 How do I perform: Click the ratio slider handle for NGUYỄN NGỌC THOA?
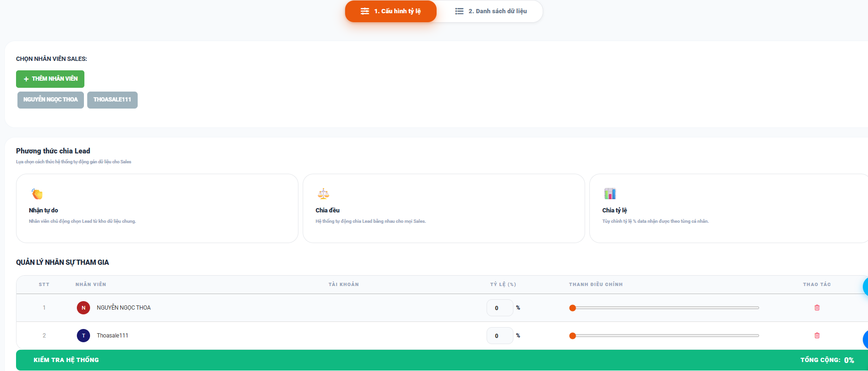[x=572, y=308]
